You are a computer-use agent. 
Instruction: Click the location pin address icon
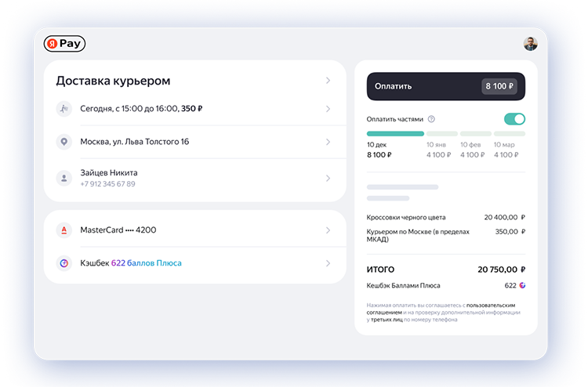tap(64, 142)
